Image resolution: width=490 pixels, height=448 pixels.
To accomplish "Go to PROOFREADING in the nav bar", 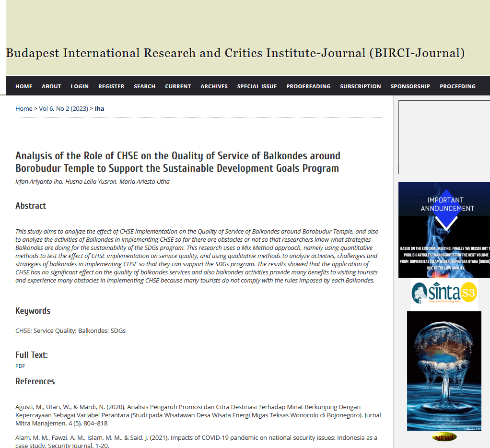I will coord(308,86).
